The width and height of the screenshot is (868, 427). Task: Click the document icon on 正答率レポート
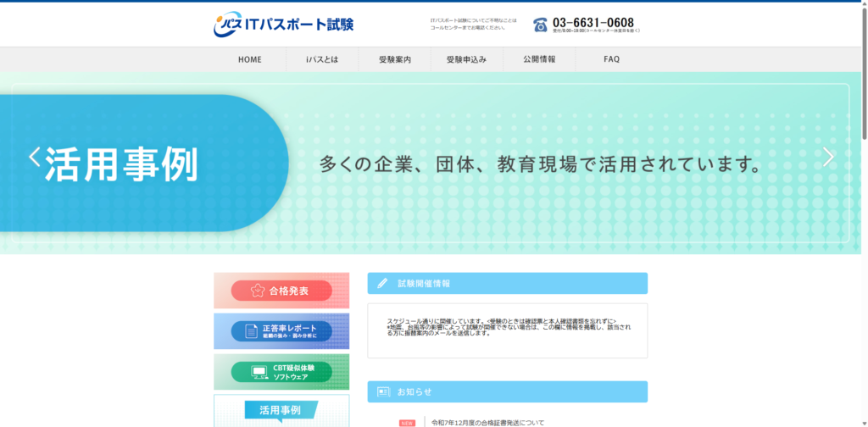point(251,331)
